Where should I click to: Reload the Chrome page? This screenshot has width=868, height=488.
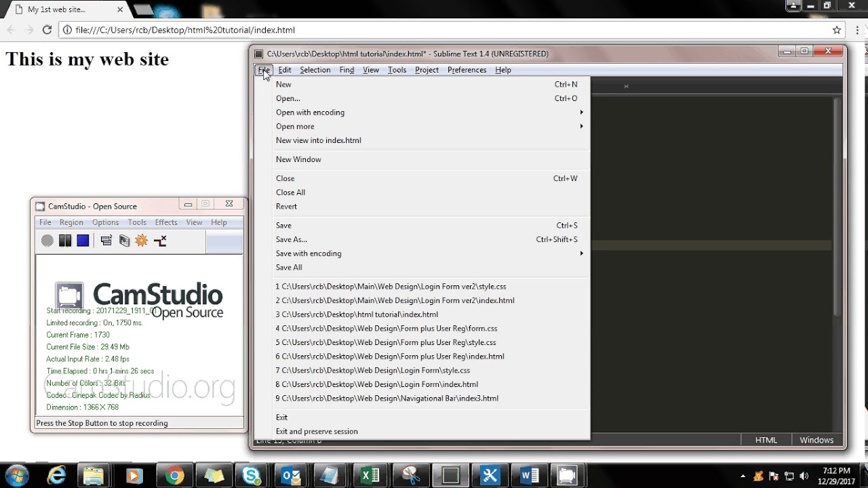[47, 30]
